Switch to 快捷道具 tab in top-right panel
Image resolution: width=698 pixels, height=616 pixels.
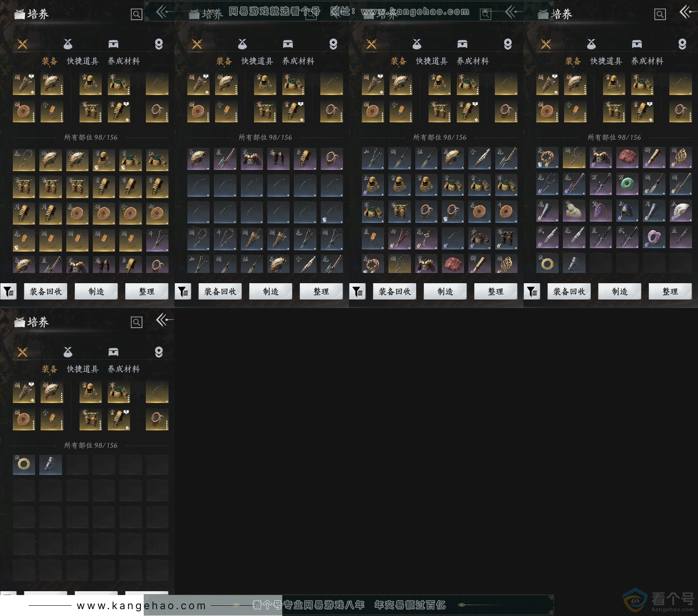[x=606, y=61]
